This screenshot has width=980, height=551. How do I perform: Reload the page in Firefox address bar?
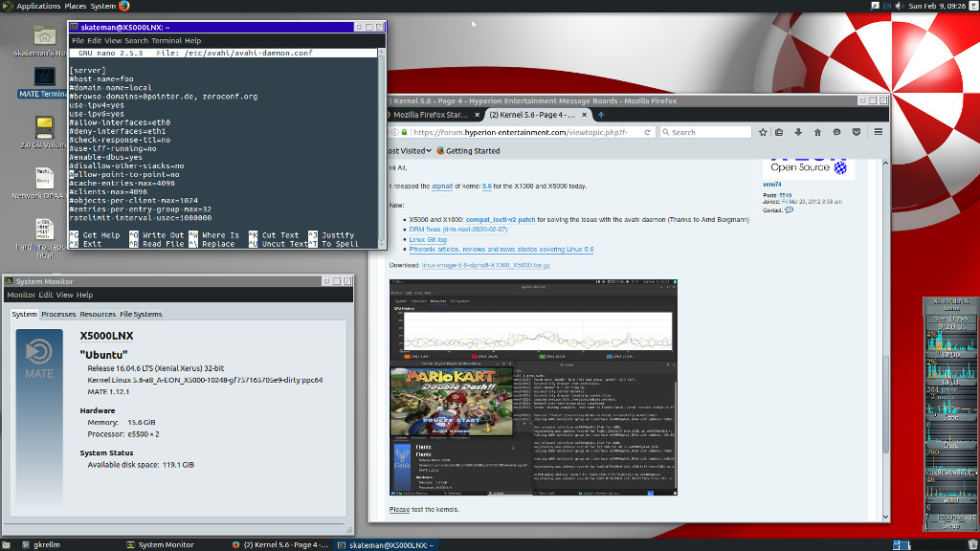click(x=648, y=132)
